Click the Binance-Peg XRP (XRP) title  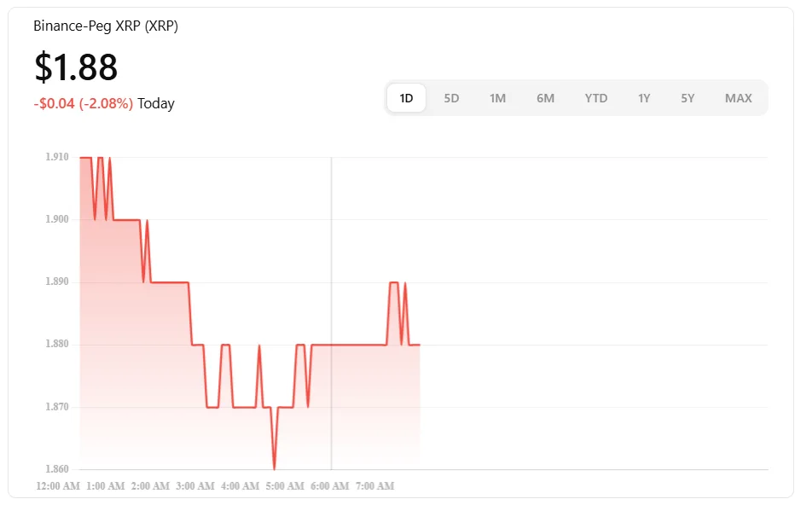(105, 26)
